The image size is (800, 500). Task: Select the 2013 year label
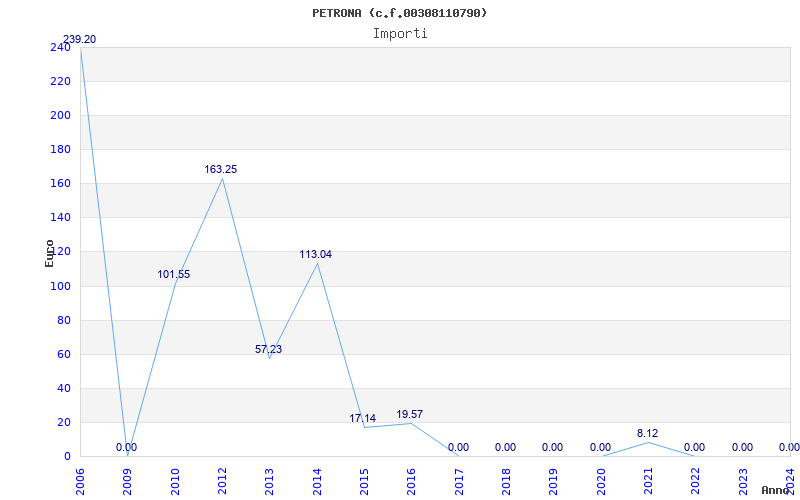pos(270,482)
